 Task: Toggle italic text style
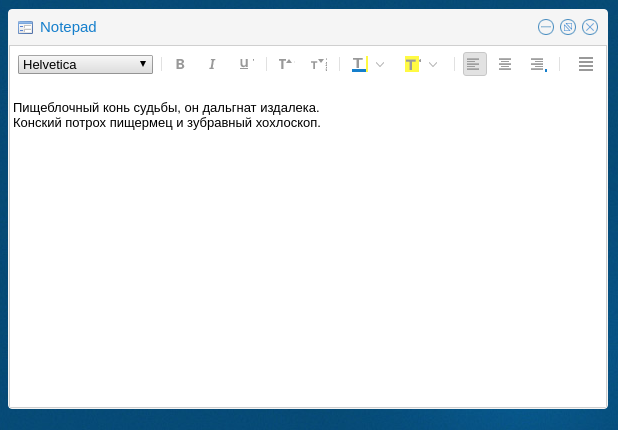tap(212, 64)
